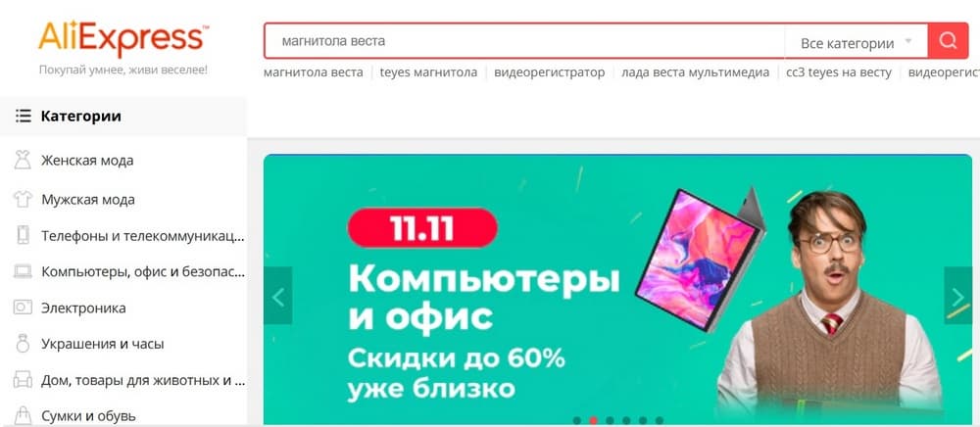Expand the Все категории dropdown
The width and height of the screenshot is (980, 427).
point(856,43)
